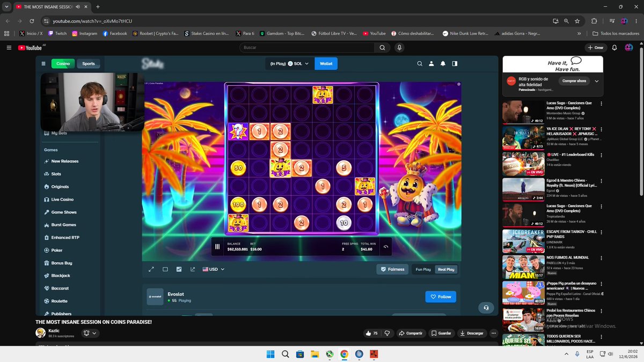644x362 pixels.
Task: Open the Facebook bookmark
Action: tap(115, 33)
